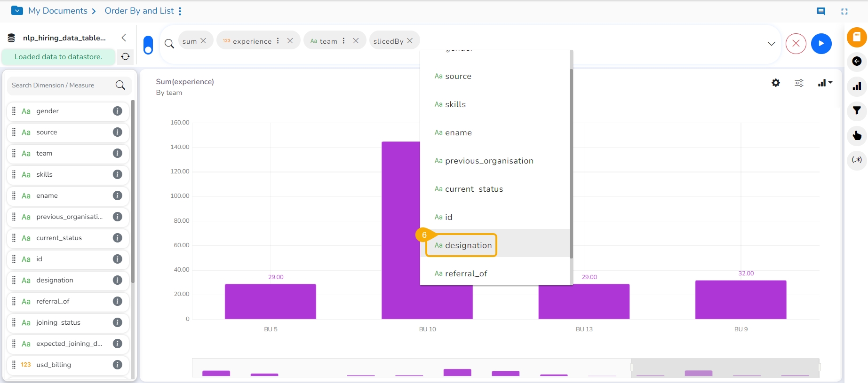Choose previous_organisation from the suggestion list
Screen dimensions: 868x383
[x=489, y=161]
